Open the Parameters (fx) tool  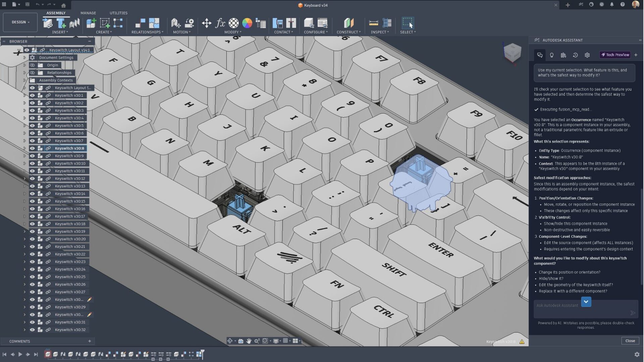click(220, 23)
